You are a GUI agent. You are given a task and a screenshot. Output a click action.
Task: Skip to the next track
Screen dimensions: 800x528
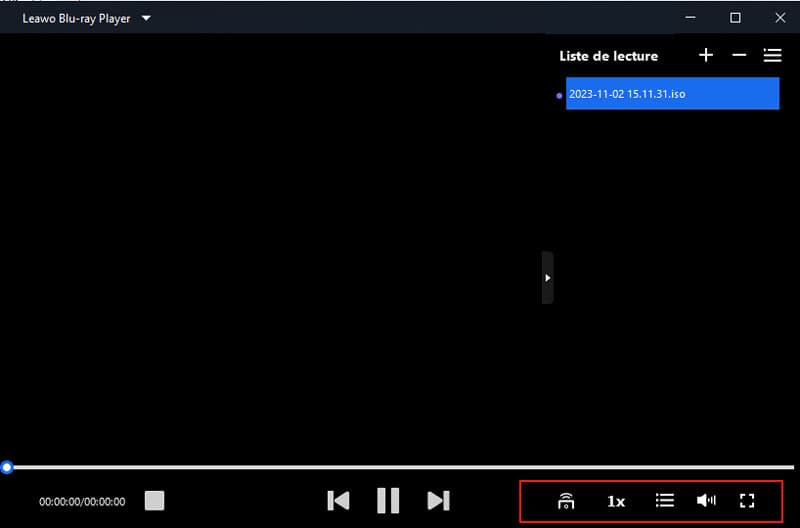coord(438,500)
